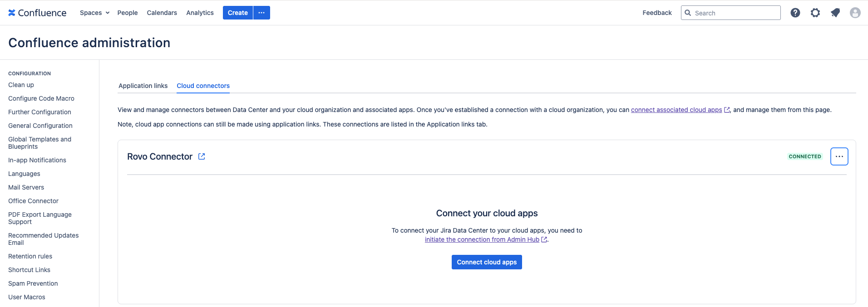Open the Calendars menu item
Screen dimensions: 868x307
[x=162, y=13]
